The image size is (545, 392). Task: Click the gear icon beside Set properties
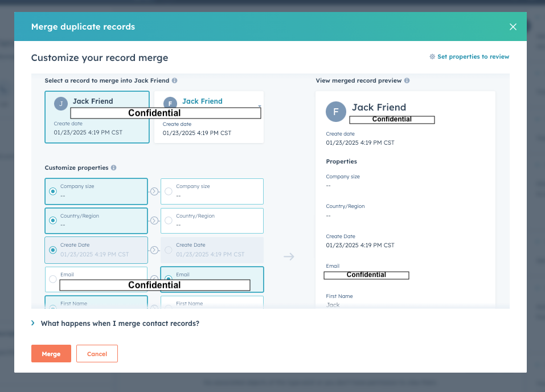tap(432, 57)
